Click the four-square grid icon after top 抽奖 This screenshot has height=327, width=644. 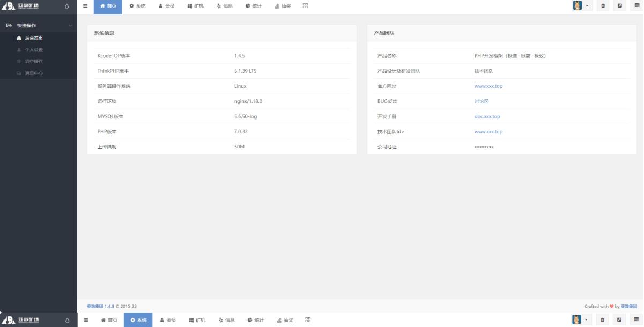305,6
